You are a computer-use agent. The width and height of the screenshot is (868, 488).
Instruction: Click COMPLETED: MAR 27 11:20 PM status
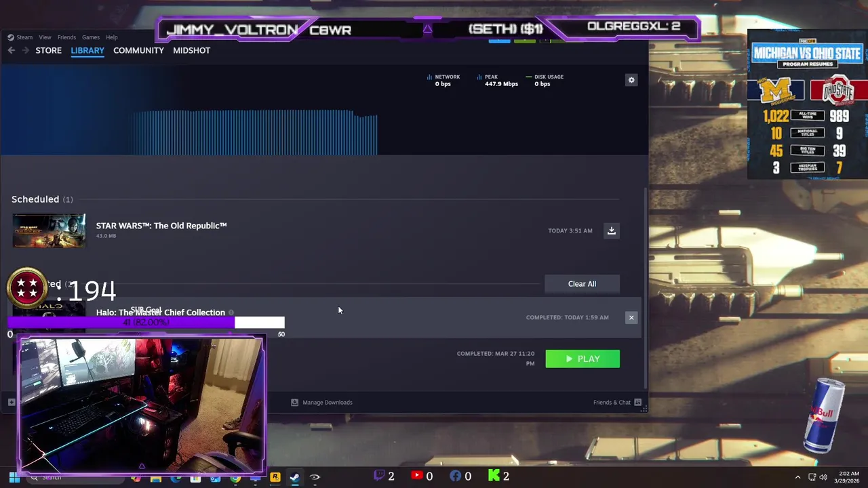(496, 358)
